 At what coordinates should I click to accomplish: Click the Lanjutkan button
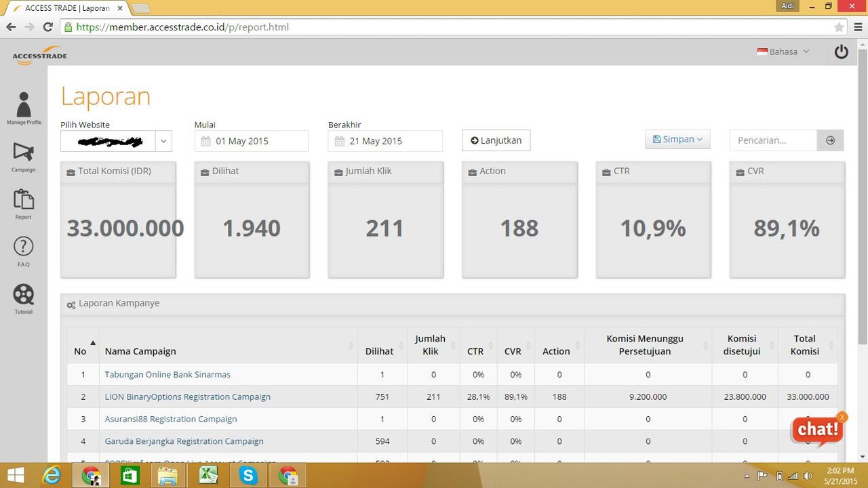496,140
